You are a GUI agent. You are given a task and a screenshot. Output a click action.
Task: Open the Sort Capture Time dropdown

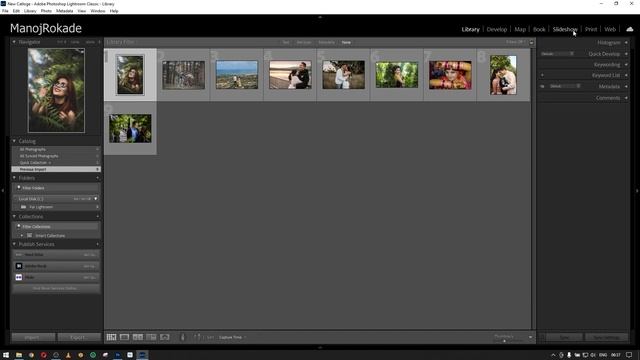pos(233,337)
